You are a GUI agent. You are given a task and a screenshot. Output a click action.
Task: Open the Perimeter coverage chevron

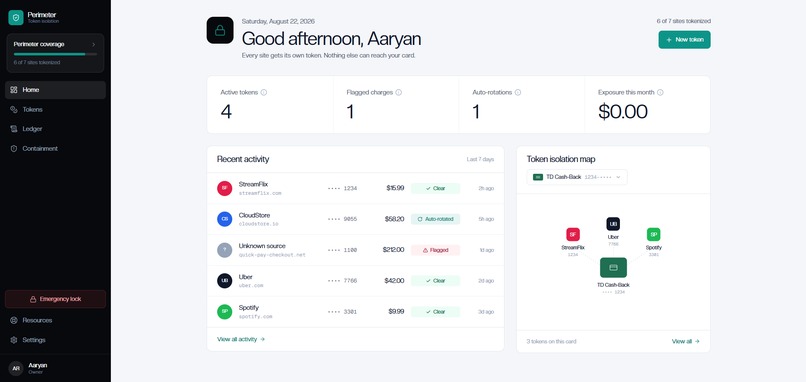tap(94, 45)
